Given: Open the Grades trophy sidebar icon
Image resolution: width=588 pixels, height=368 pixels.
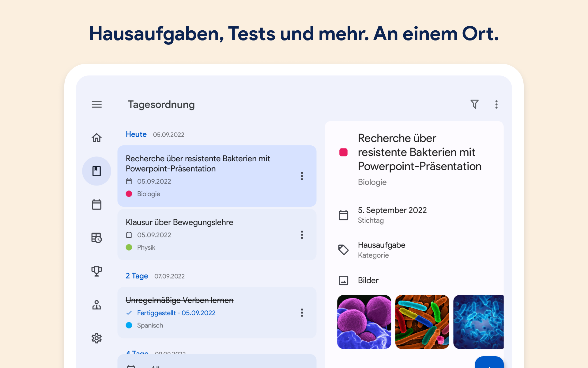Looking at the screenshot, I should (x=96, y=271).
